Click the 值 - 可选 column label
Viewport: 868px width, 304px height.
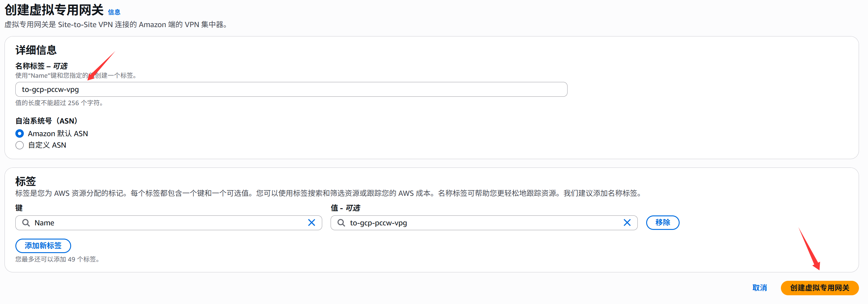[x=345, y=208]
